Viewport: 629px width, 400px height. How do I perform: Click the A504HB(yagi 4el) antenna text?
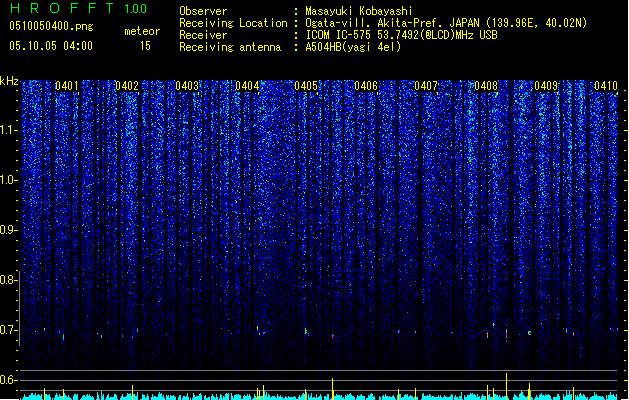[353, 47]
